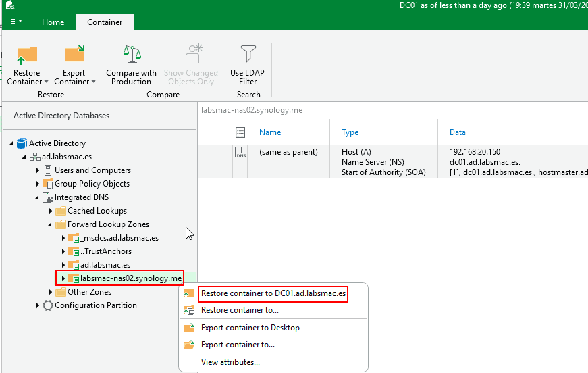Collapse the Forward Lookup Zones node

pos(49,225)
